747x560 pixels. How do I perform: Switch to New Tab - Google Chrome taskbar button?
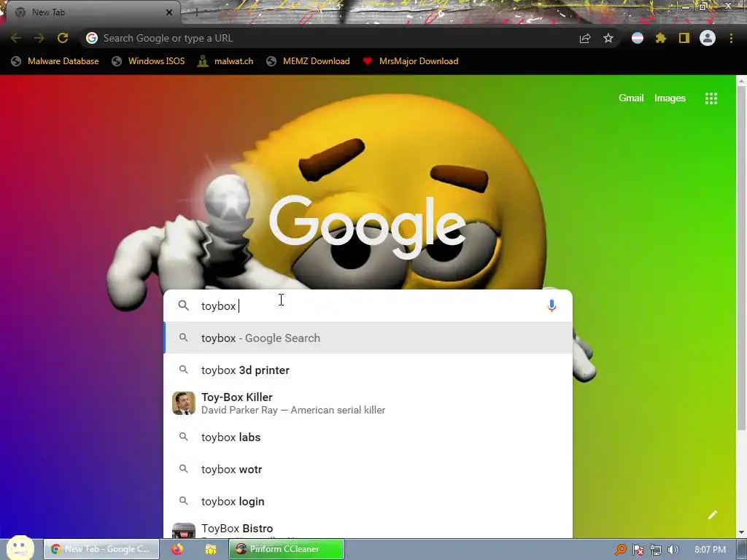point(101,549)
